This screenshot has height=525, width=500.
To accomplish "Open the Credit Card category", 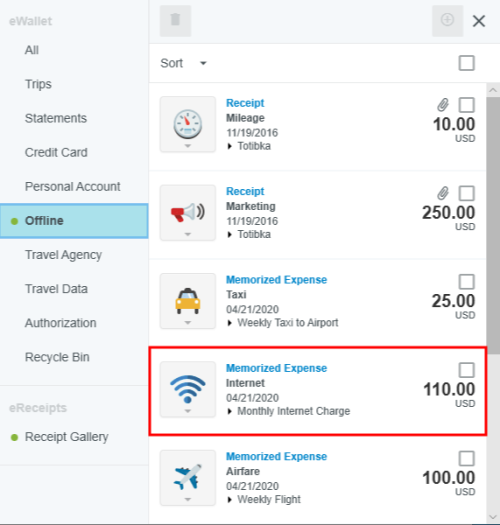I will (56, 153).
